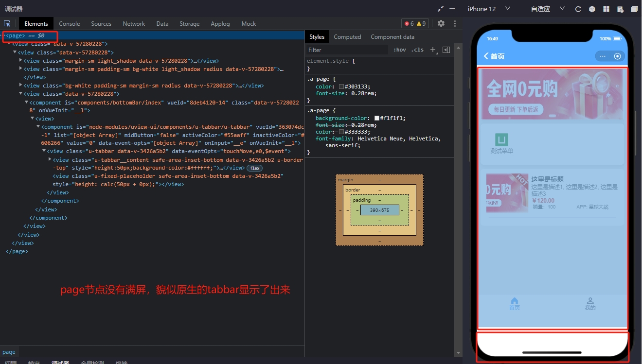Click the font-family Helvetica Neue property

(x=378, y=142)
